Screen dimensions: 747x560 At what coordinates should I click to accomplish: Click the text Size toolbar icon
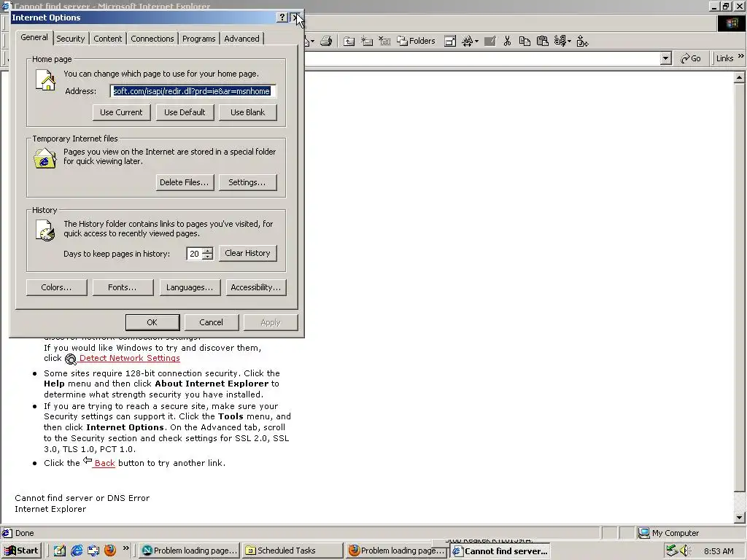coord(467,42)
